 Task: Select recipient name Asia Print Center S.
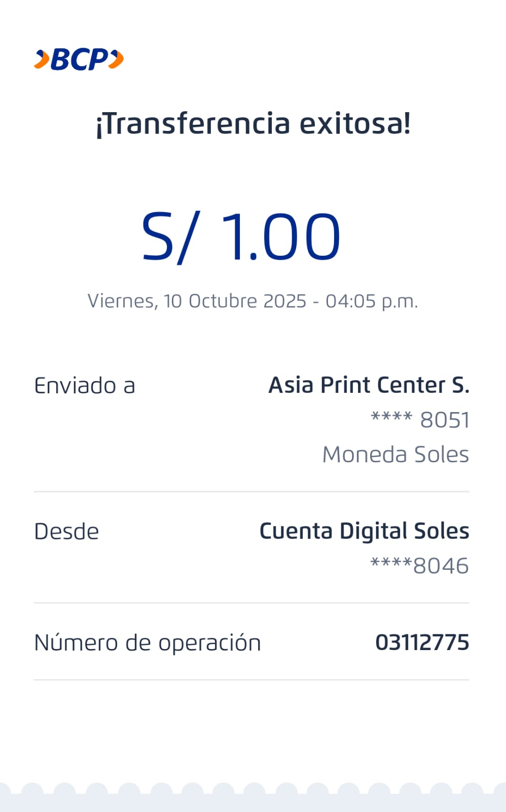point(369,385)
